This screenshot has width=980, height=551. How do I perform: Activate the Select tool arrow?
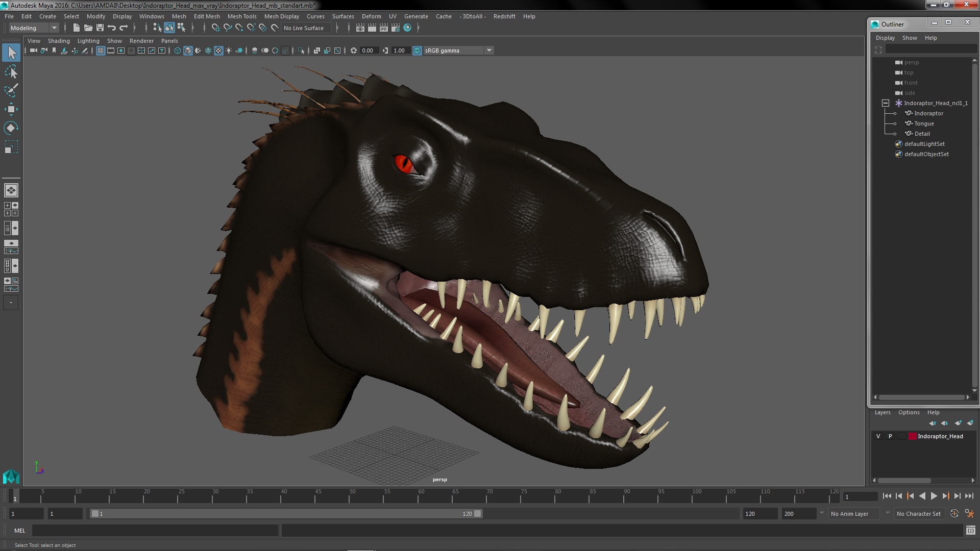(11, 52)
